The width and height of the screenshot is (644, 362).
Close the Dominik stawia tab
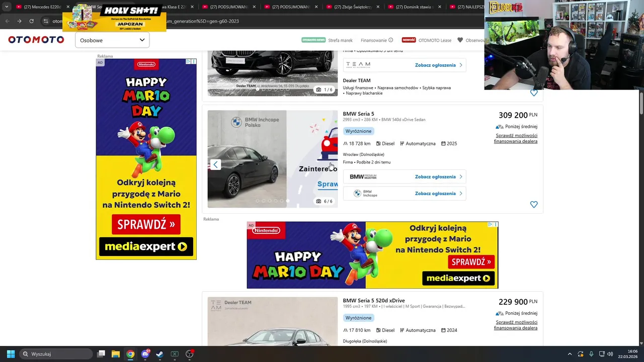pos(439,7)
